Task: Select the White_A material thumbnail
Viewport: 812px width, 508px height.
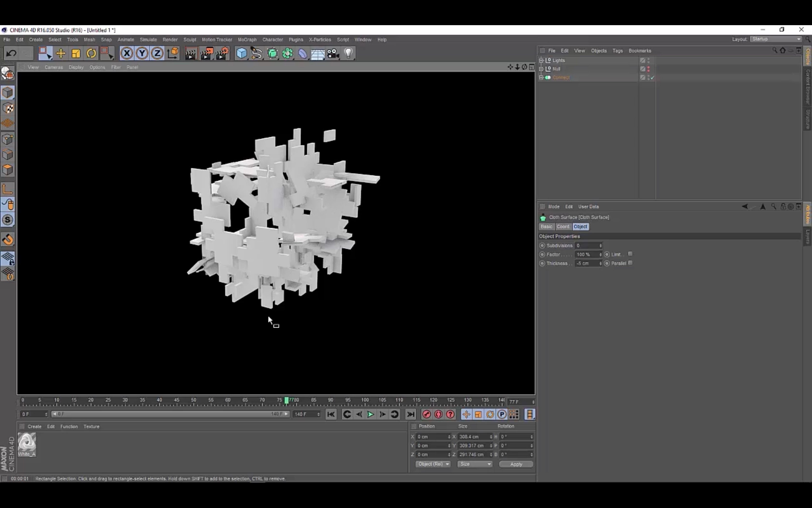Action: coord(27,442)
